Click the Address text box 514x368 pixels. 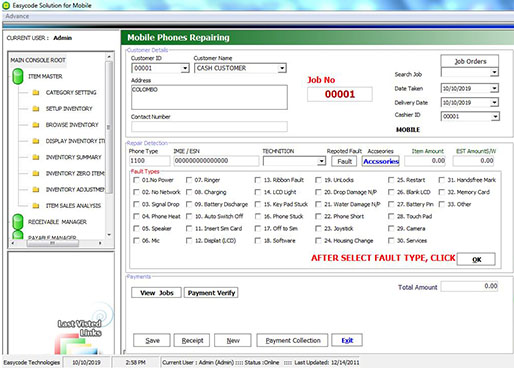click(x=209, y=97)
